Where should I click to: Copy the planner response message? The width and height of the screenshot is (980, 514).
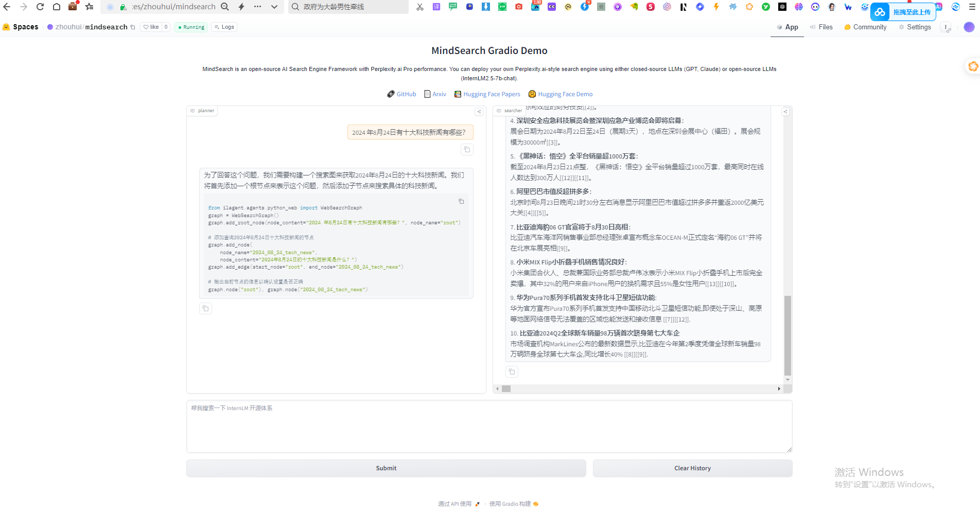(x=205, y=308)
